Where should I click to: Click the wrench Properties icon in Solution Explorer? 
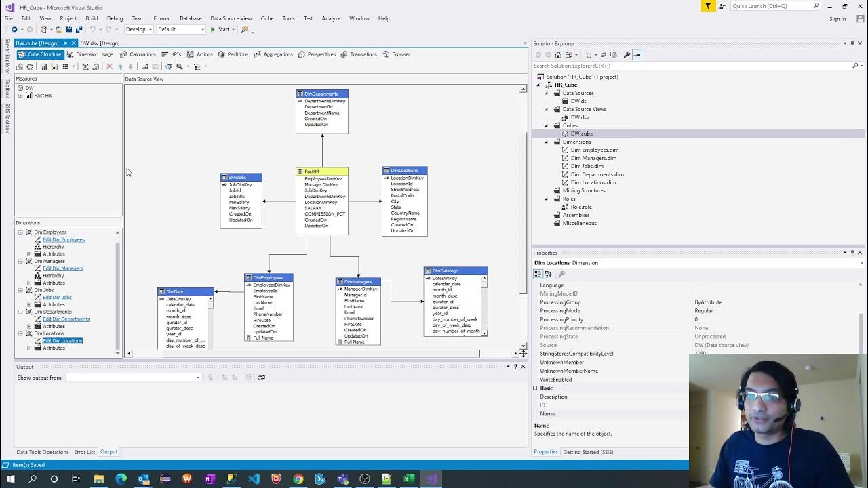pyautogui.click(x=627, y=54)
